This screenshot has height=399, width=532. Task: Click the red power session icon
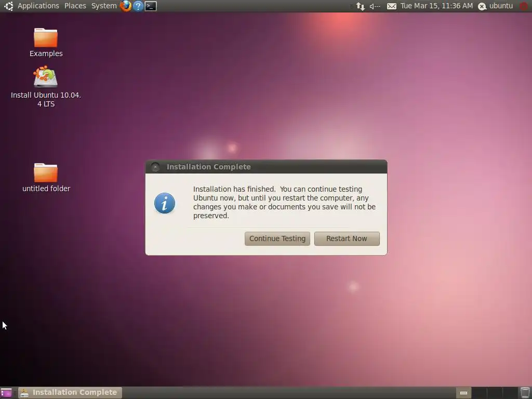tap(524, 6)
